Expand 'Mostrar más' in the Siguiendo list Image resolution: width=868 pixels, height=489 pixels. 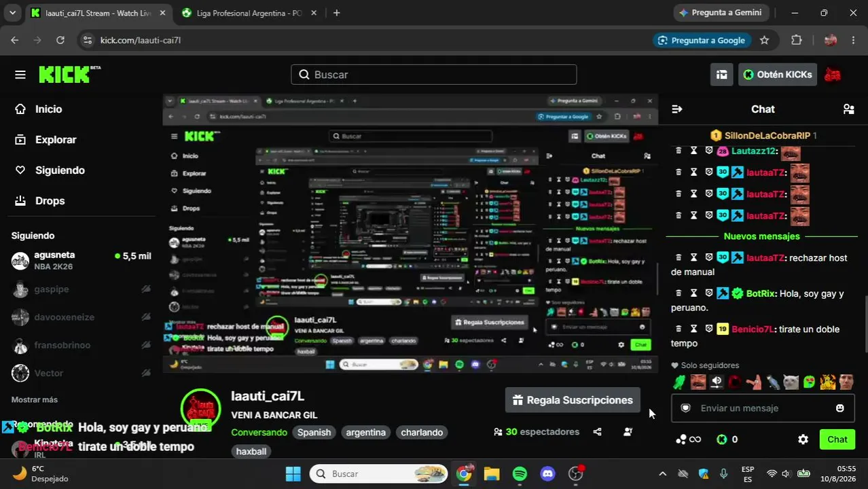coord(35,399)
